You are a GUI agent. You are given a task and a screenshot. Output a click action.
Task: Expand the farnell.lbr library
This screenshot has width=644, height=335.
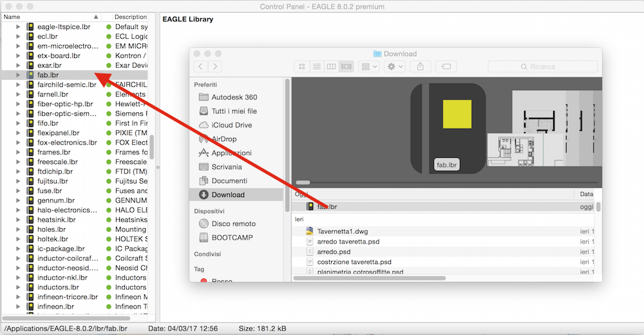18,94
